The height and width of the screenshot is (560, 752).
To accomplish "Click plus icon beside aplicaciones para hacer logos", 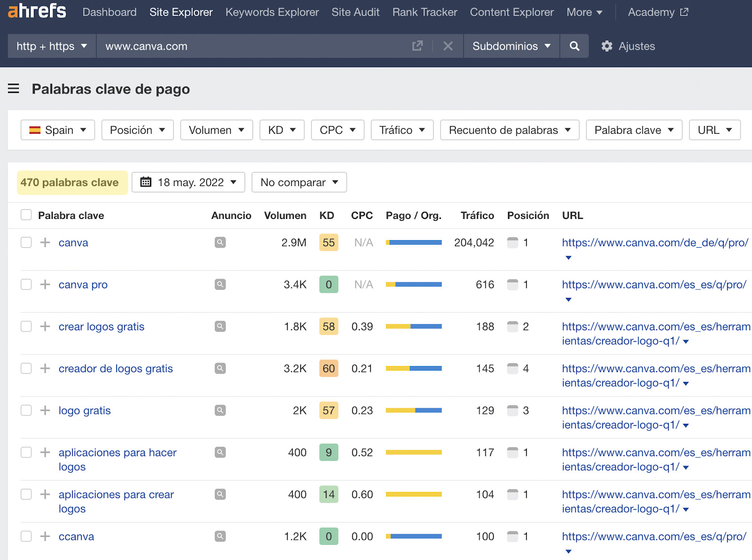I will pyautogui.click(x=45, y=452).
